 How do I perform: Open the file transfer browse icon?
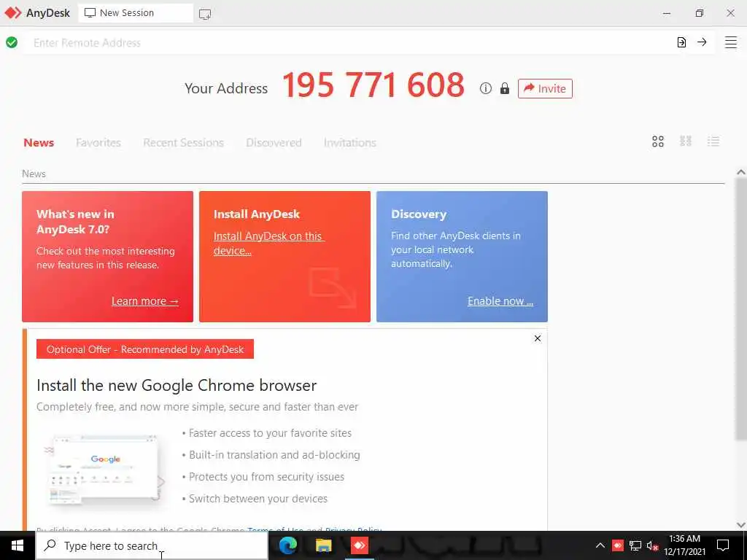pos(681,42)
